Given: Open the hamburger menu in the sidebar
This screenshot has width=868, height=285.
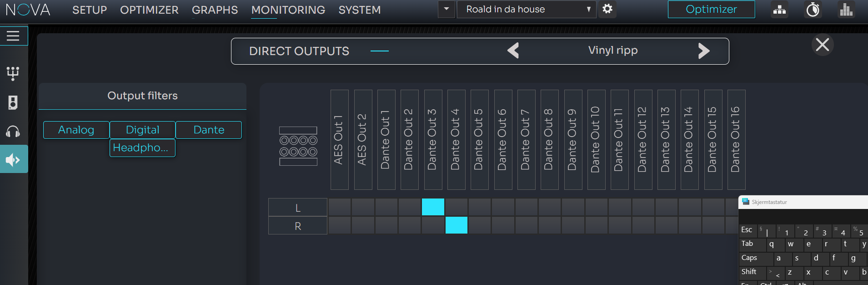Looking at the screenshot, I should (x=13, y=36).
